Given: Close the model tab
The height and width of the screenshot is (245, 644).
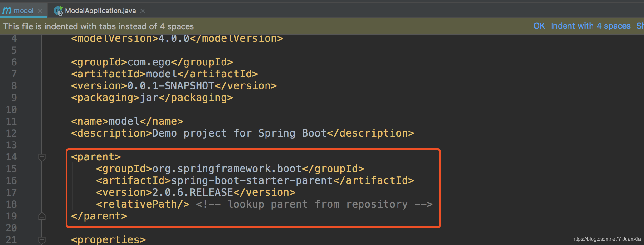Looking at the screenshot, I should pos(40,11).
